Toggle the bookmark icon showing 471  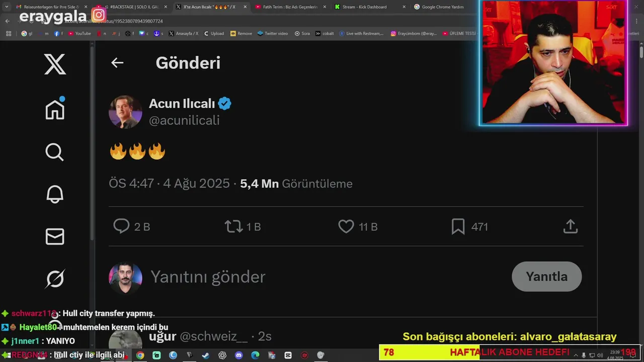tap(458, 227)
